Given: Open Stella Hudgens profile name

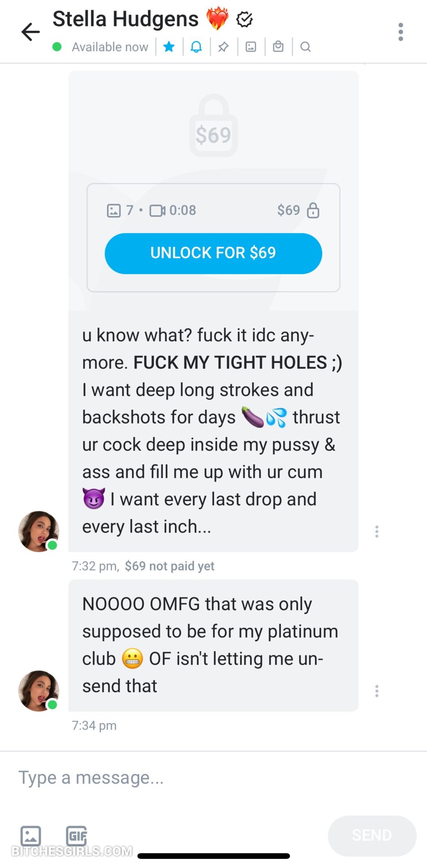Looking at the screenshot, I should (x=126, y=19).
